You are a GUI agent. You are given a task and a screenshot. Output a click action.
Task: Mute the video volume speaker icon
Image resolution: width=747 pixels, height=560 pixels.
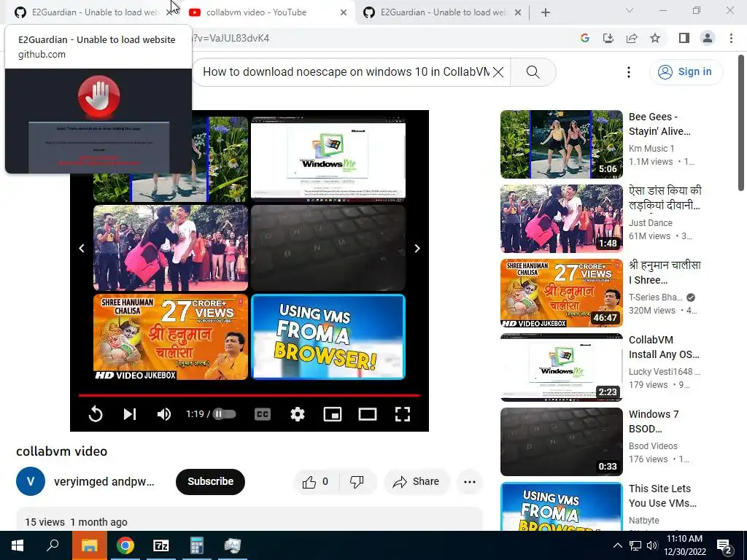[163, 414]
